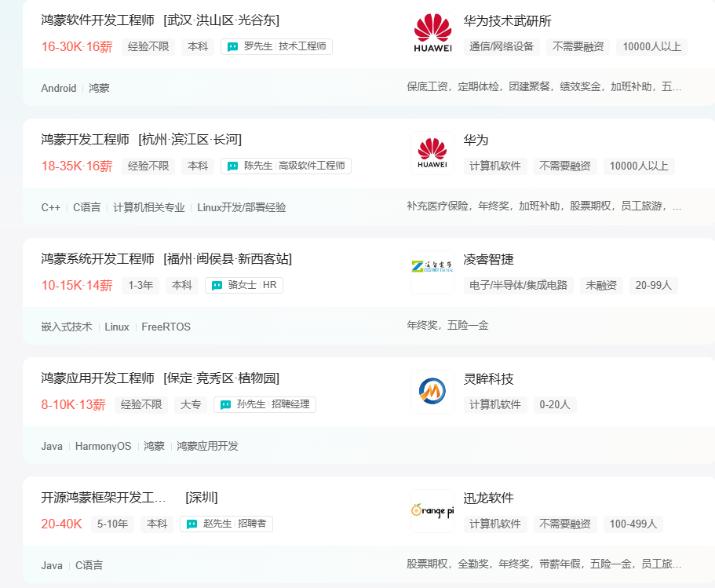
Task: Click the chat icon beside 骆女士
Action: click(217, 285)
